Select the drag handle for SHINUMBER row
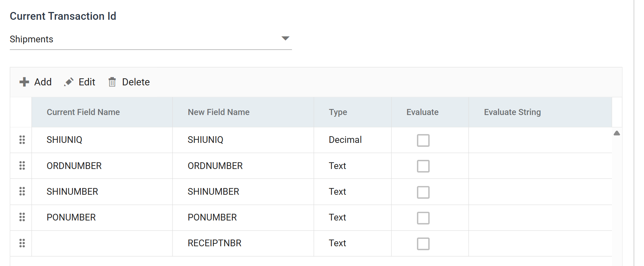Screen dimensions: 644x266 22,191
